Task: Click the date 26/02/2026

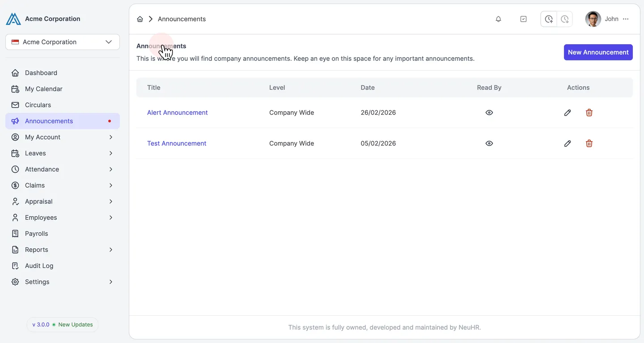Action: [378, 113]
